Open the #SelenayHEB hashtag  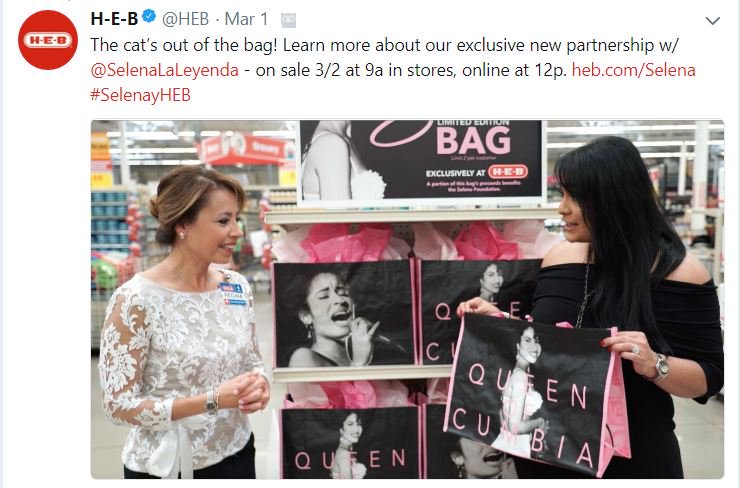tap(140, 95)
